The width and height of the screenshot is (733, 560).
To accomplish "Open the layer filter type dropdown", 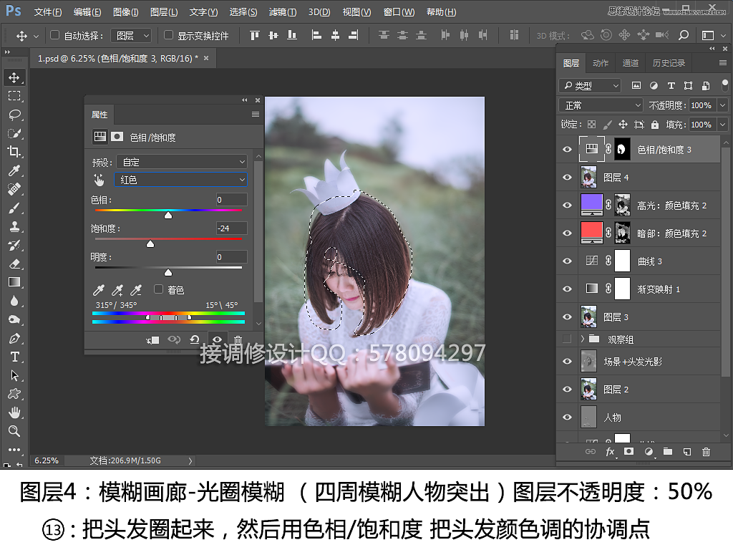I will [590, 86].
